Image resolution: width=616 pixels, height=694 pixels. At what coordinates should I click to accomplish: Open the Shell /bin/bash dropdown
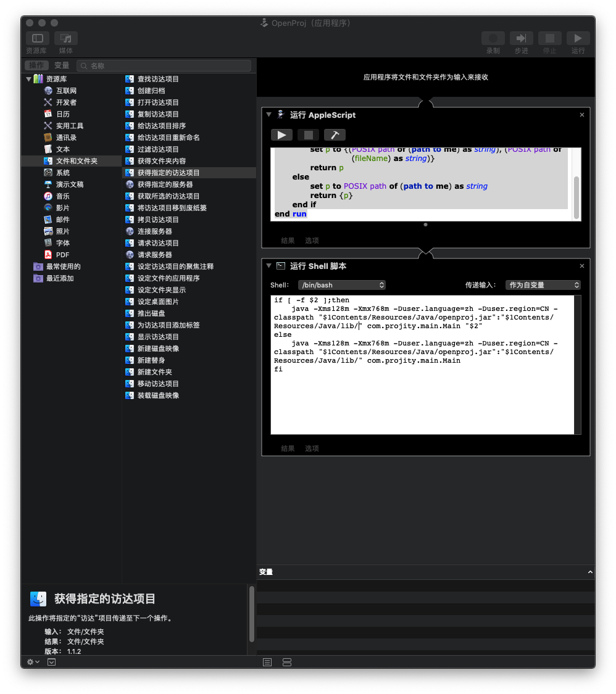pos(342,285)
